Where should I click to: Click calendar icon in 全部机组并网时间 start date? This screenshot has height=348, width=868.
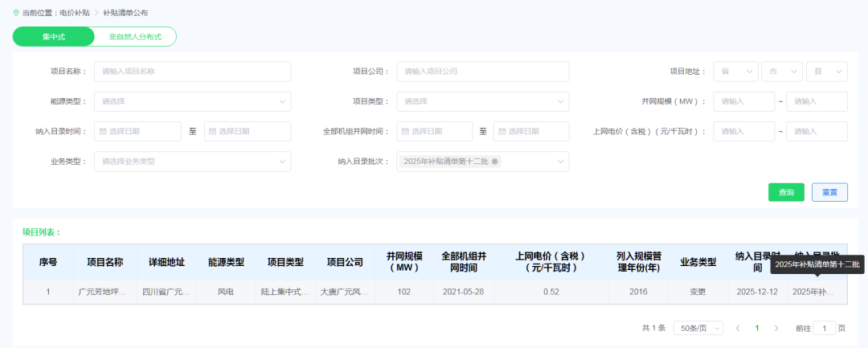[x=405, y=131]
